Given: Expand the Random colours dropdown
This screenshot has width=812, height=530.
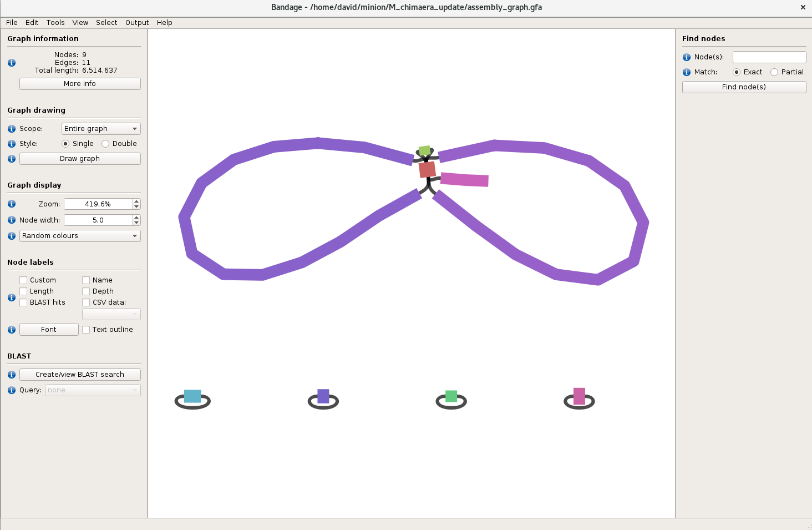Looking at the screenshot, I should pos(80,236).
